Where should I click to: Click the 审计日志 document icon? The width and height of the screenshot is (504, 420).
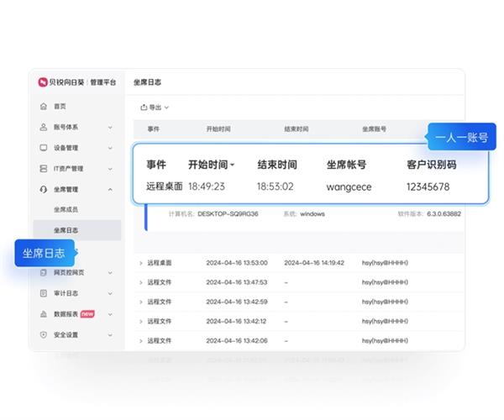[x=43, y=293]
